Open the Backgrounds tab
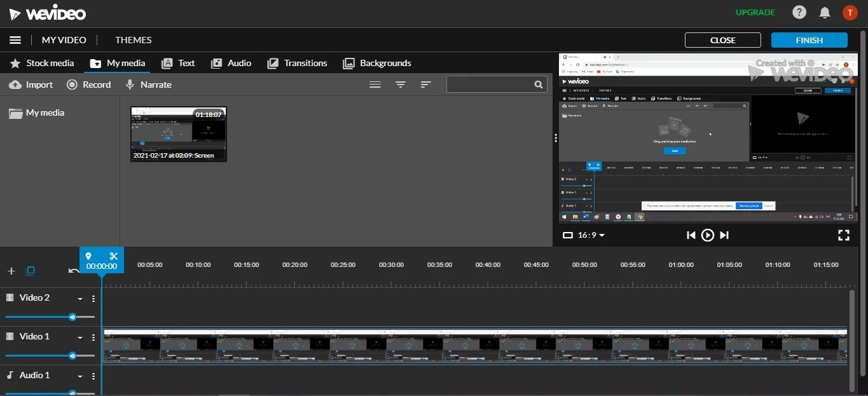Image resolution: width=868 pixels, height=396 pixels. click(x=376, y=63)
